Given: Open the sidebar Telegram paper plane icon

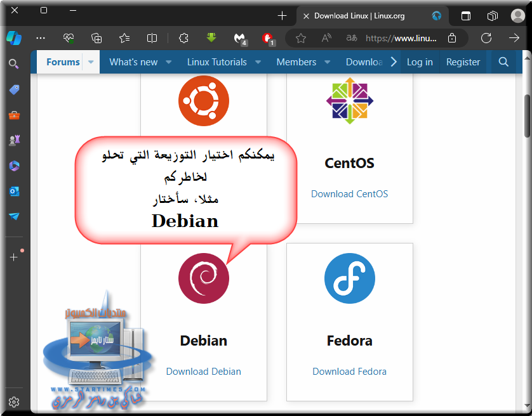Looking at the screenshot, I should [14, 216].
